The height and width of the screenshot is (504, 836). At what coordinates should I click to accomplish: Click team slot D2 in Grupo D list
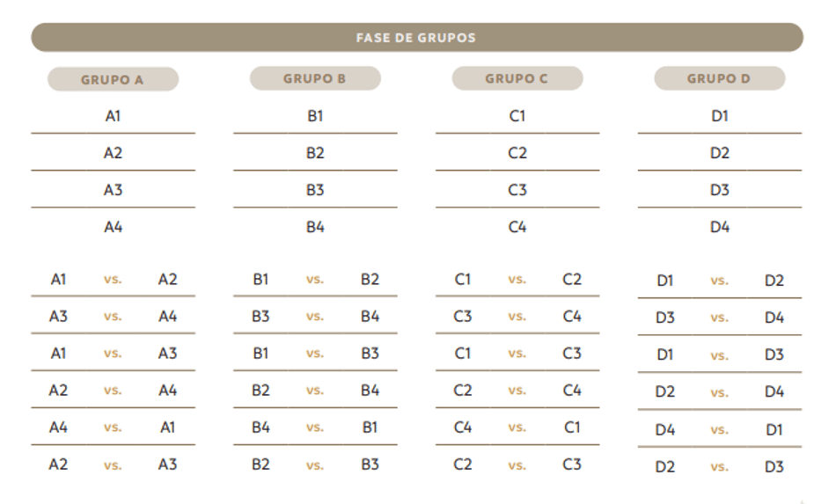pos(719,153)
